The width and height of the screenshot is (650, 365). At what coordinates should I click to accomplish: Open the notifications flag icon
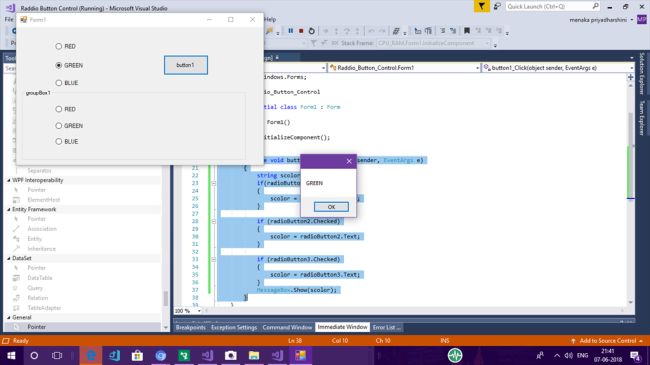[x=482, y=6]
